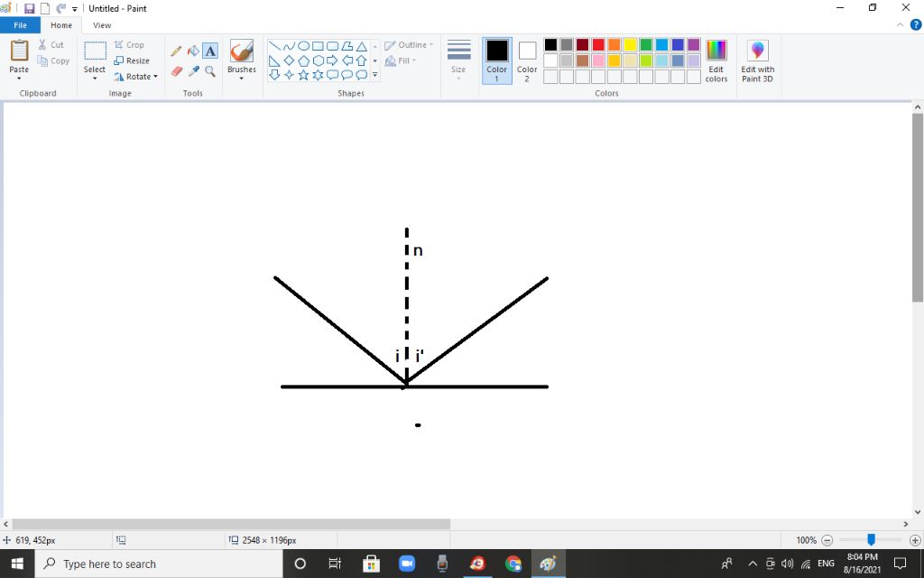Choose the Oval shape

[303, 46]
